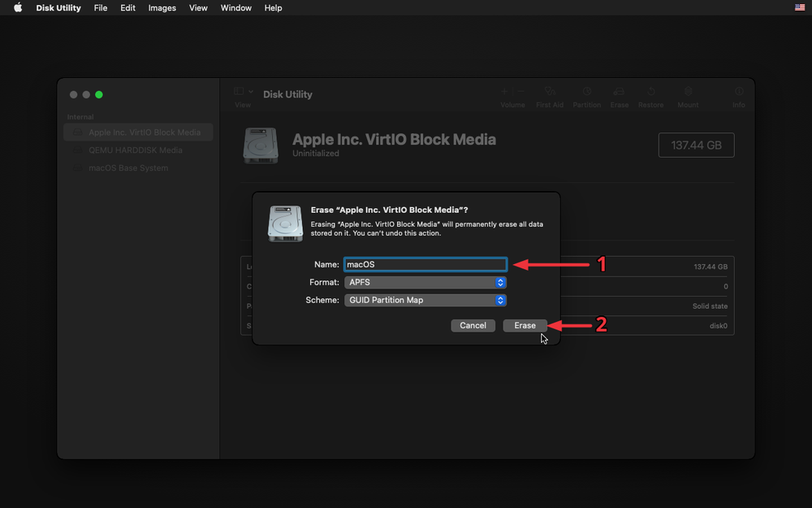Click the Partition toolbar icon

tap(586, 93)
